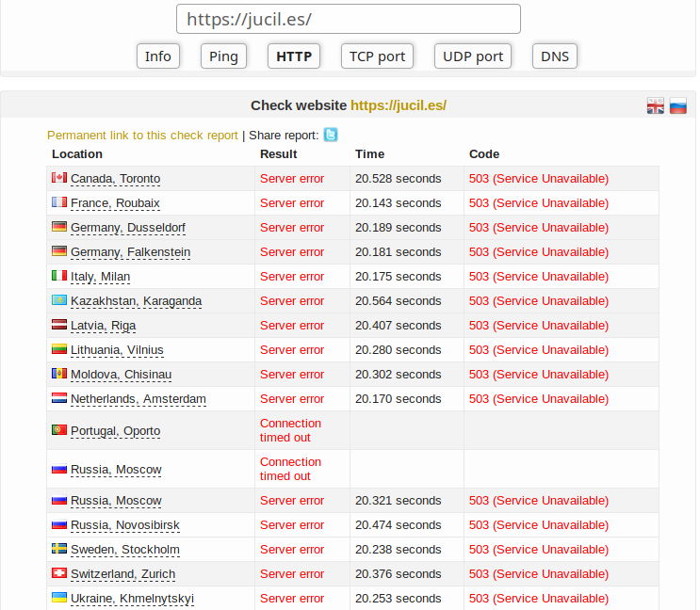Open the Latvia, Riga location link
Screen dimensions: 700x610
point(103,326)
